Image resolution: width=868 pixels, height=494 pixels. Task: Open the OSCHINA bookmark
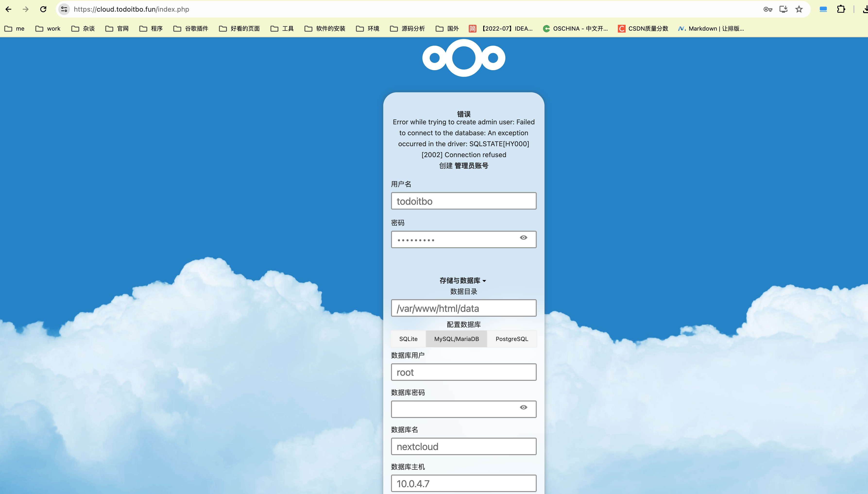tap(576, 28)
